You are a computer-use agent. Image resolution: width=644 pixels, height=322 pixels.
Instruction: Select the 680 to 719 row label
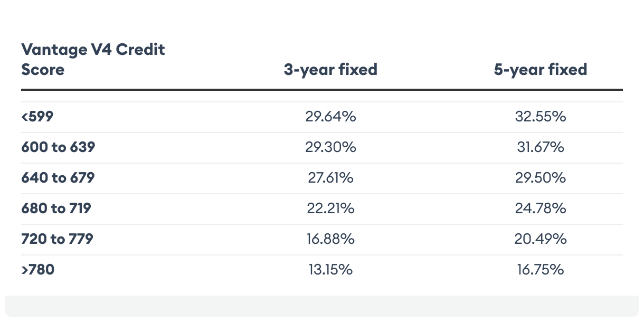pyautogui.click(x=56, y=208)
